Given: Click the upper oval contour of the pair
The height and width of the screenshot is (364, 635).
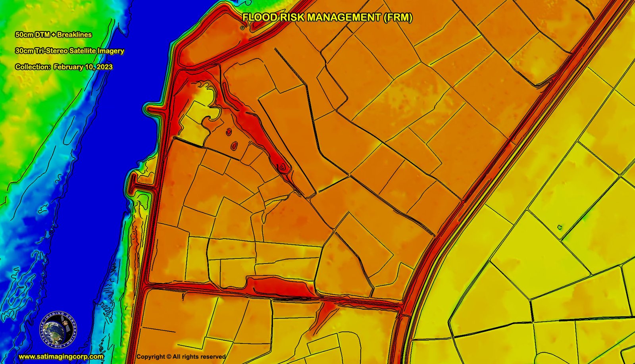Looking at the screenshot, I should (x=229, y=132).
